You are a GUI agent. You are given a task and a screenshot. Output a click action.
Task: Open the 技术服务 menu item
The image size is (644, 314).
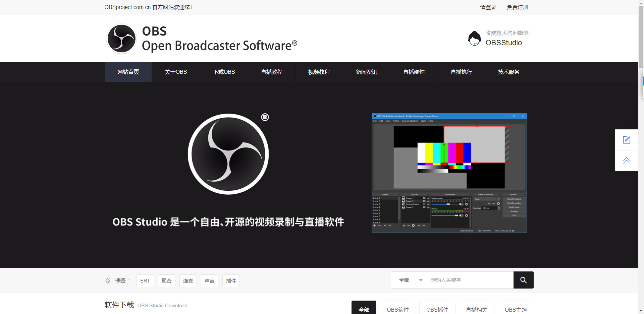[508, 72]
